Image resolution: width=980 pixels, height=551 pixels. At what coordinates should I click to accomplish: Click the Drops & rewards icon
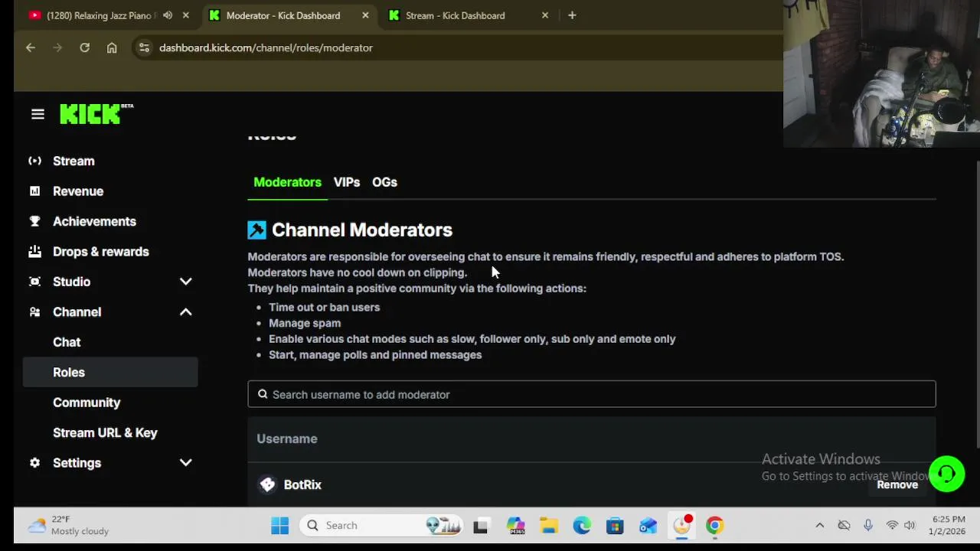(x=34, y=251)
